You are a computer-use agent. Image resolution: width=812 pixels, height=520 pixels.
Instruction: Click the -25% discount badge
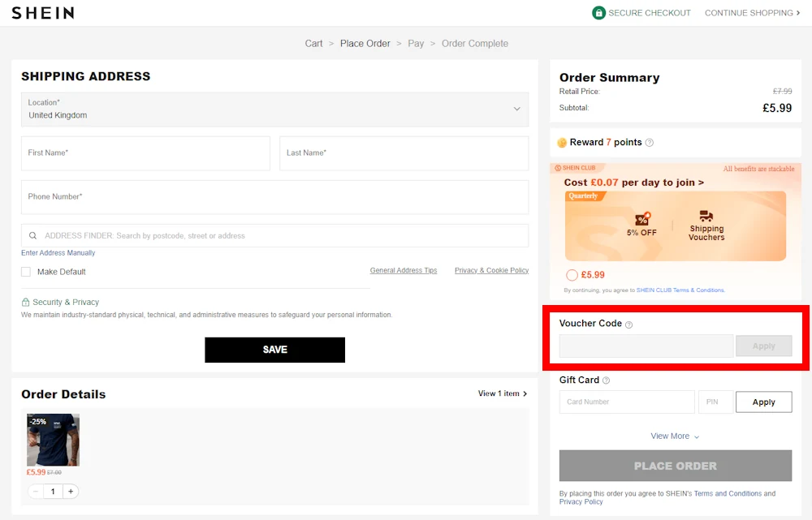click(38, 422)
